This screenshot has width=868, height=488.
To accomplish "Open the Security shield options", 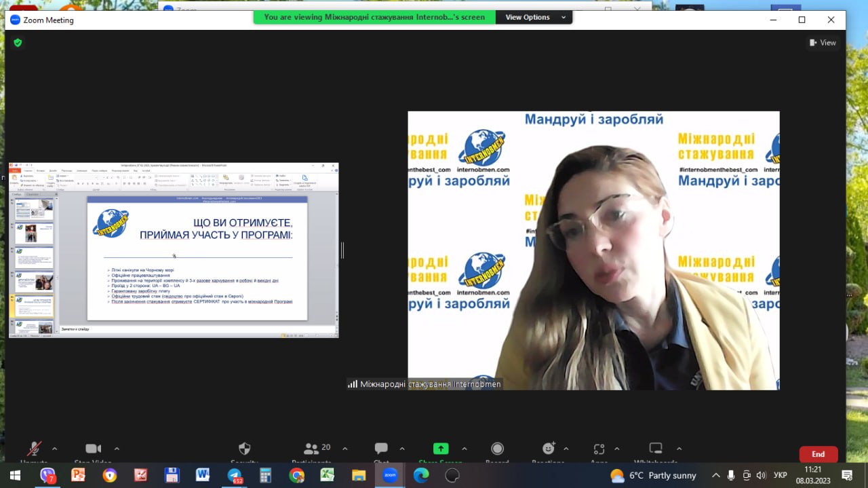I will click(245, 449).
